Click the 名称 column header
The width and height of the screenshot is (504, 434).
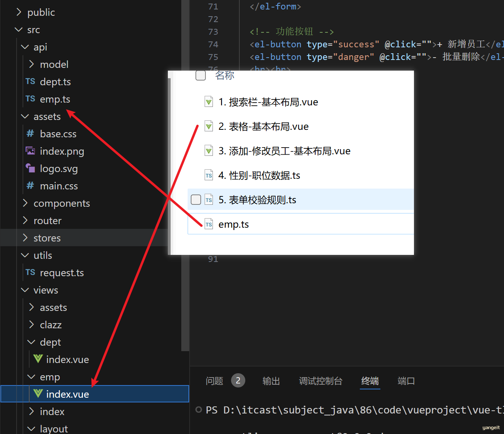[225, 75]
